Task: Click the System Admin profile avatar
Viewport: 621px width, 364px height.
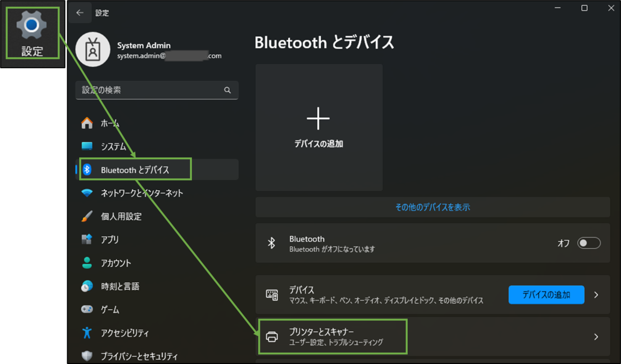Action: point(94,51)
